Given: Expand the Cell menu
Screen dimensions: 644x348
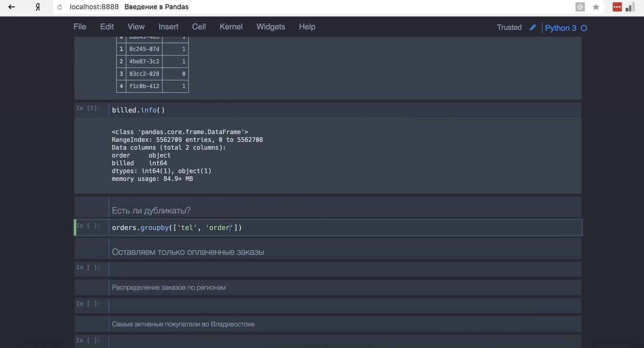Looking at the screenshot, I should coord(199,27).
